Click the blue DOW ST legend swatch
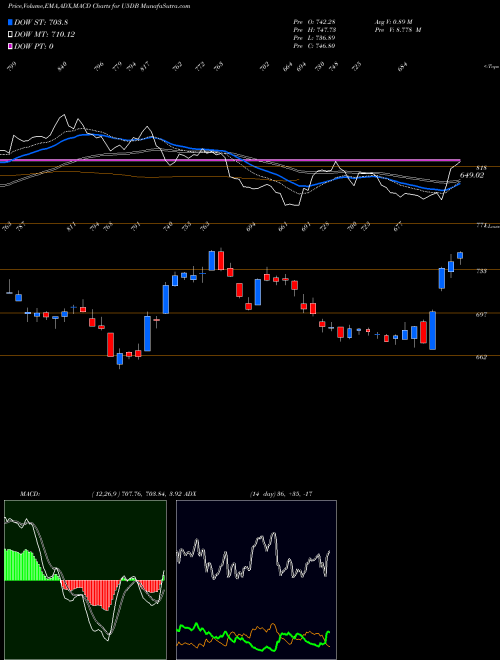This screenshot has width=500, height=660. 10,22
